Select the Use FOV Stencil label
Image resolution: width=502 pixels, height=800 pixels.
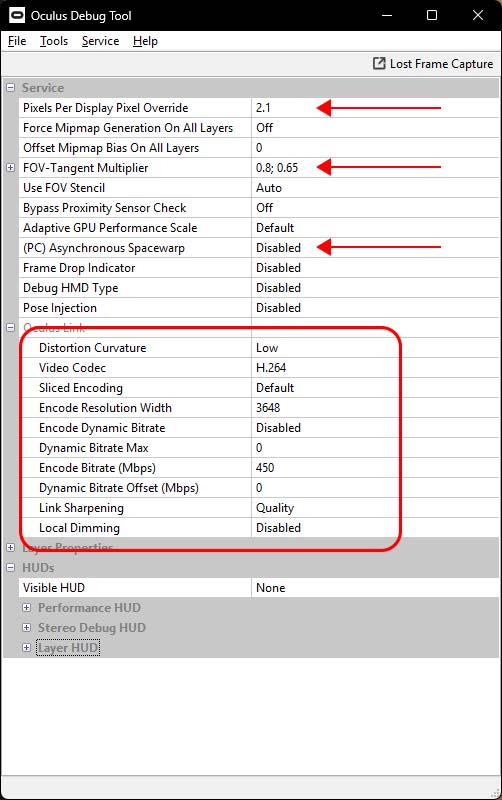point(64,188)
